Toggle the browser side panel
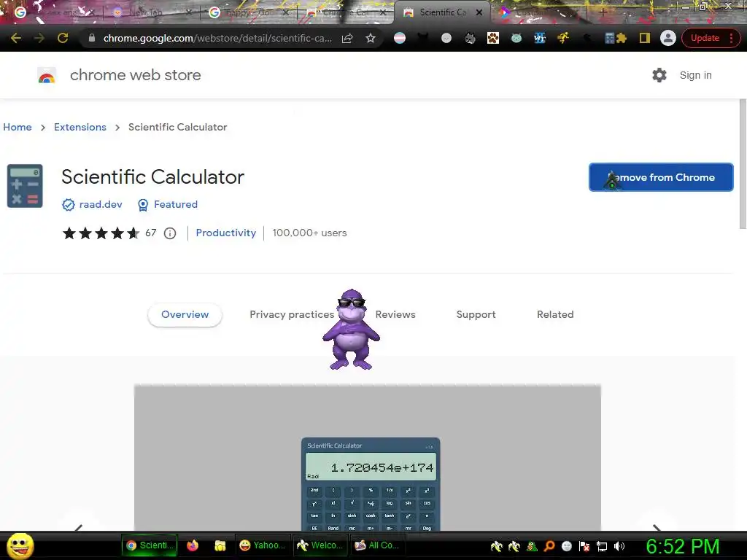Image resolution: width=747 pixels, height=560 pixels. pos(645,38)
